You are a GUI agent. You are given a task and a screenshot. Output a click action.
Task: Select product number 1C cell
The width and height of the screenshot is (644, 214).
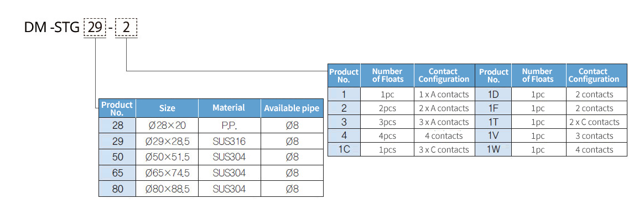(344, 149)
